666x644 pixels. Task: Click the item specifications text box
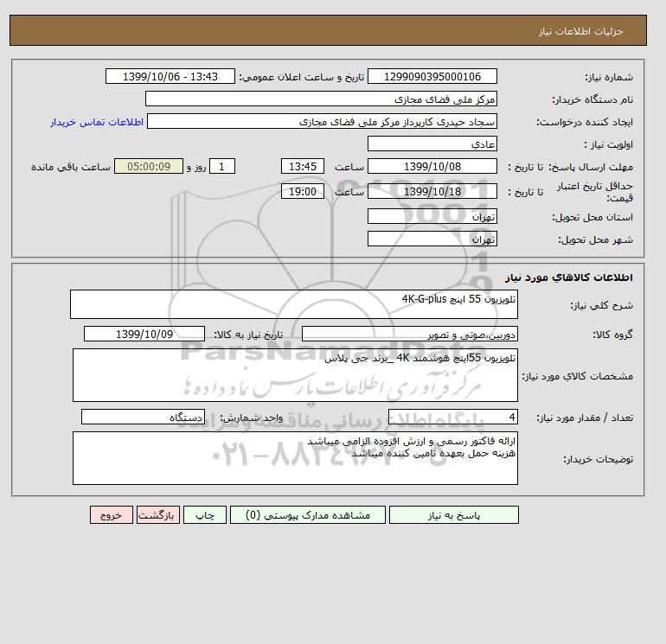click(295, 375)
